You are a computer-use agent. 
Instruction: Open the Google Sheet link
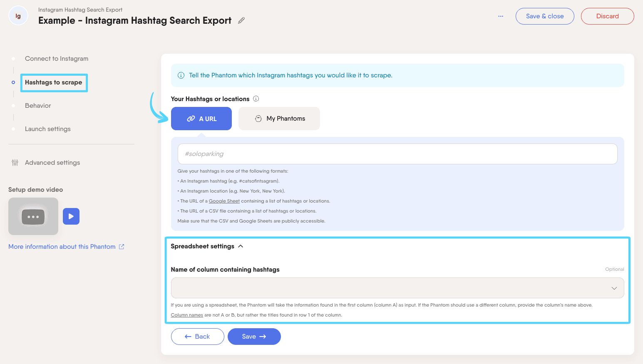[224, 201]
